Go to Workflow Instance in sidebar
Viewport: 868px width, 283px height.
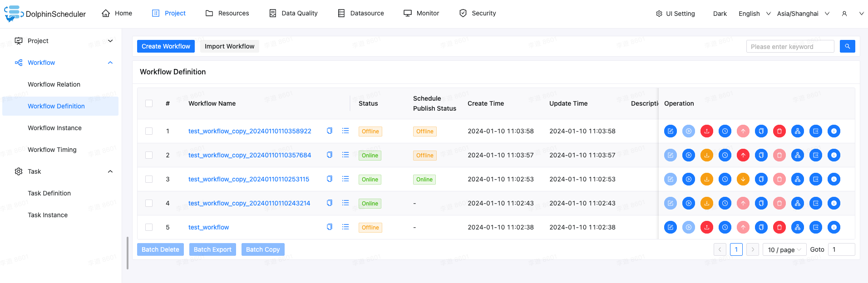[x=54, y=128]
